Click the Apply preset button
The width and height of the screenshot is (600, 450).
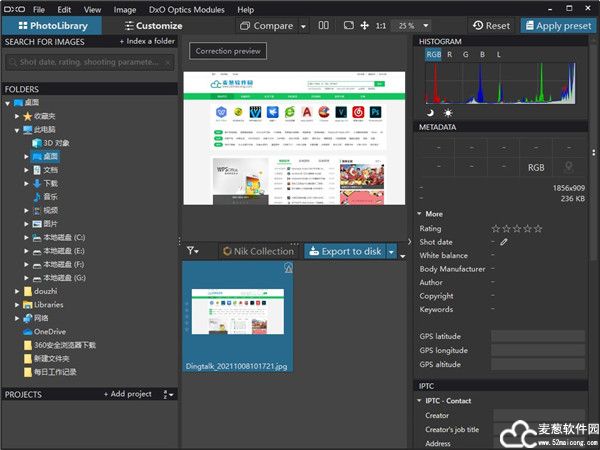pyautogui.click(x=554, y=25)
